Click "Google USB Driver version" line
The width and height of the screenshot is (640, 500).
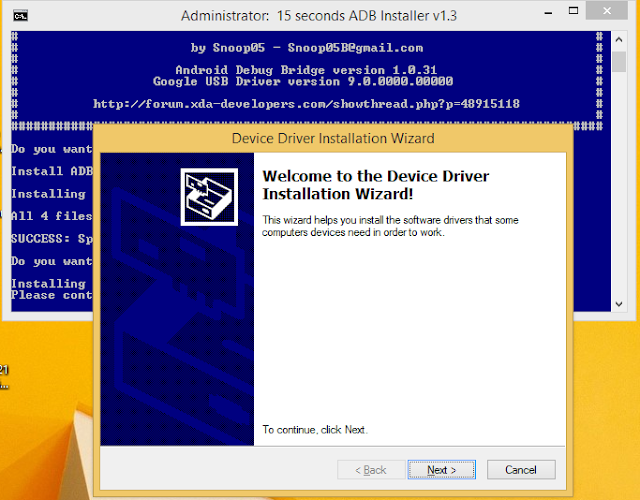303,81
